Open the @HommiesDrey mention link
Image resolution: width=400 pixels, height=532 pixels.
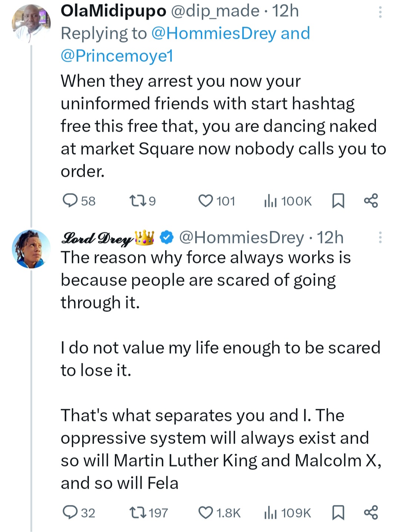tap(214, 33)
